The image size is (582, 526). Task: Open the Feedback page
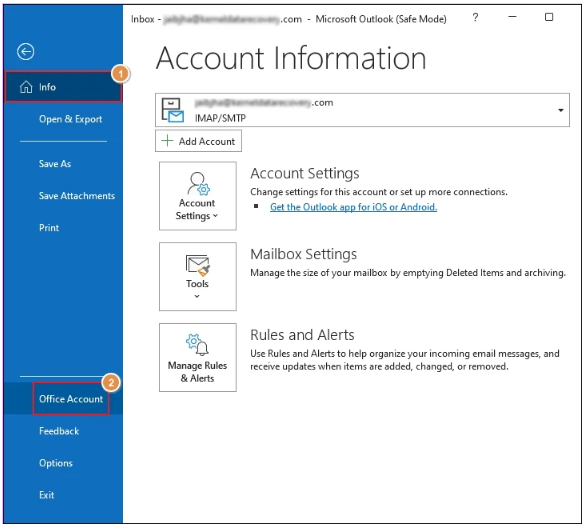click(59, 431)
